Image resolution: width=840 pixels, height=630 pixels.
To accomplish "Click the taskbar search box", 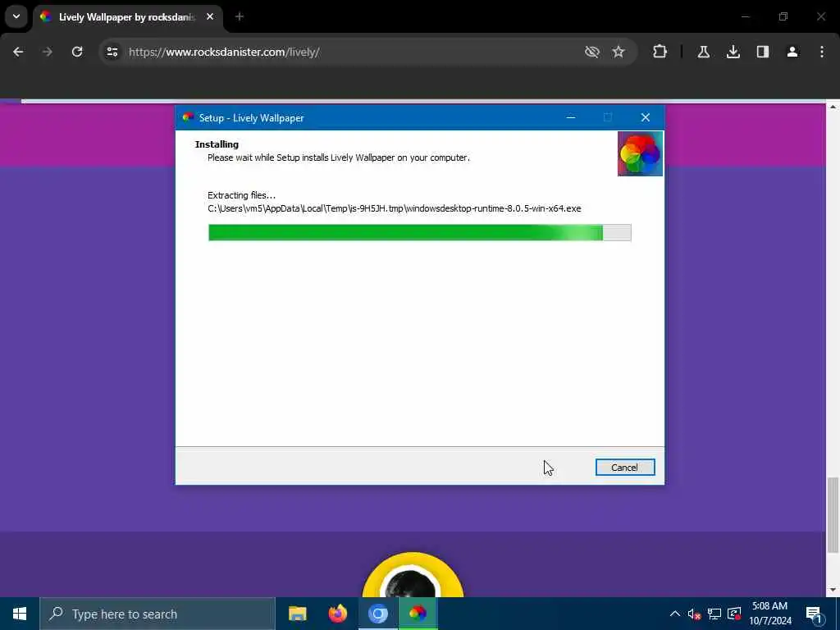I will click(157, 614).
